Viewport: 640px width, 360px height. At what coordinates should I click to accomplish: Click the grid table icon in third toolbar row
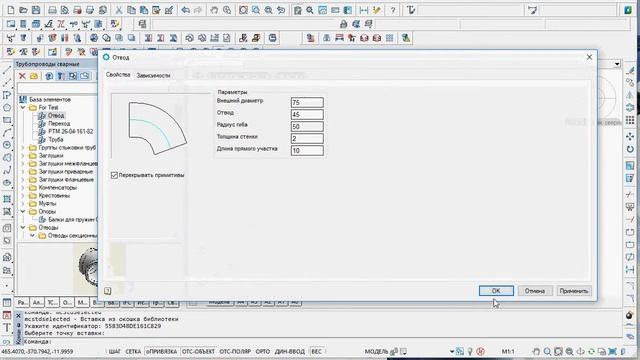(390, 38)
